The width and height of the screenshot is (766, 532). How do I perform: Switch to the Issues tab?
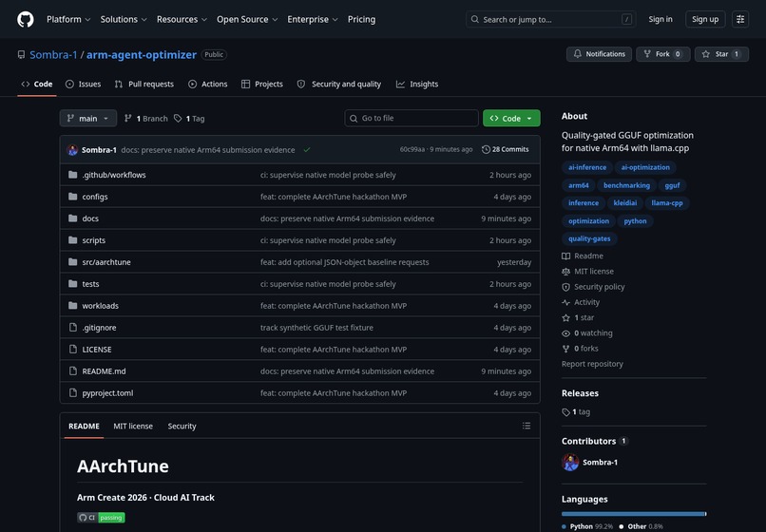(83, 84)
